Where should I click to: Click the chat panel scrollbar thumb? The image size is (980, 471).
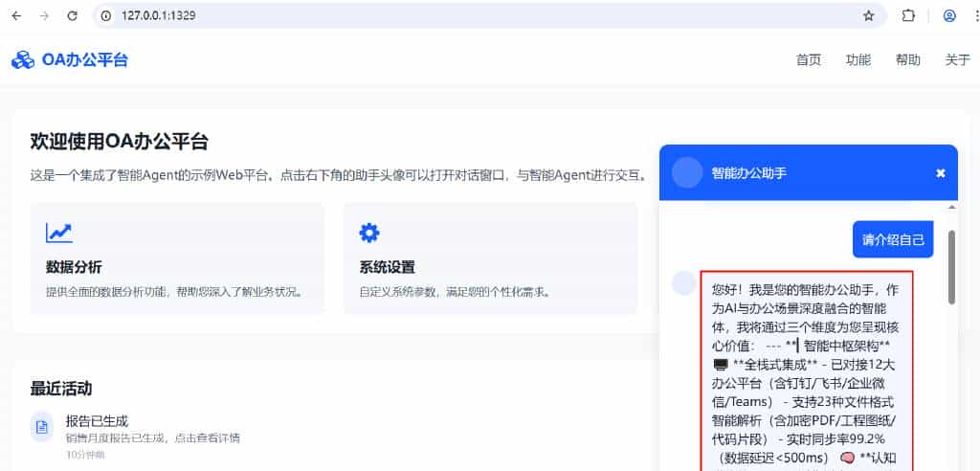coord(951,267)
